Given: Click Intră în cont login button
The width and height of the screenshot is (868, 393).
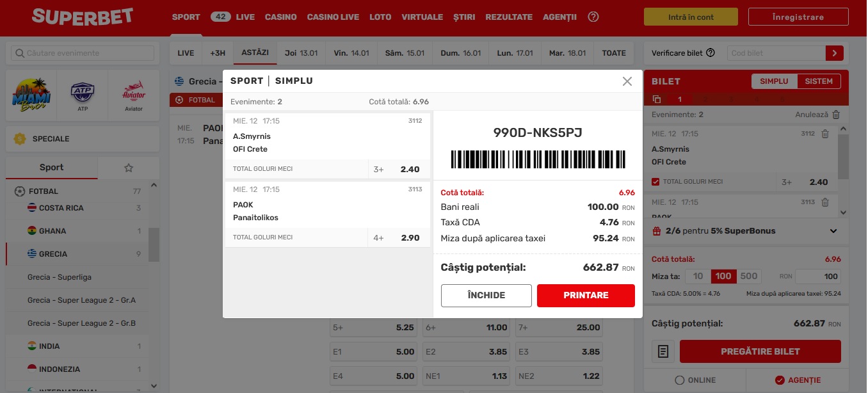Looking at the screenshot, I should (x=691, y=17).
